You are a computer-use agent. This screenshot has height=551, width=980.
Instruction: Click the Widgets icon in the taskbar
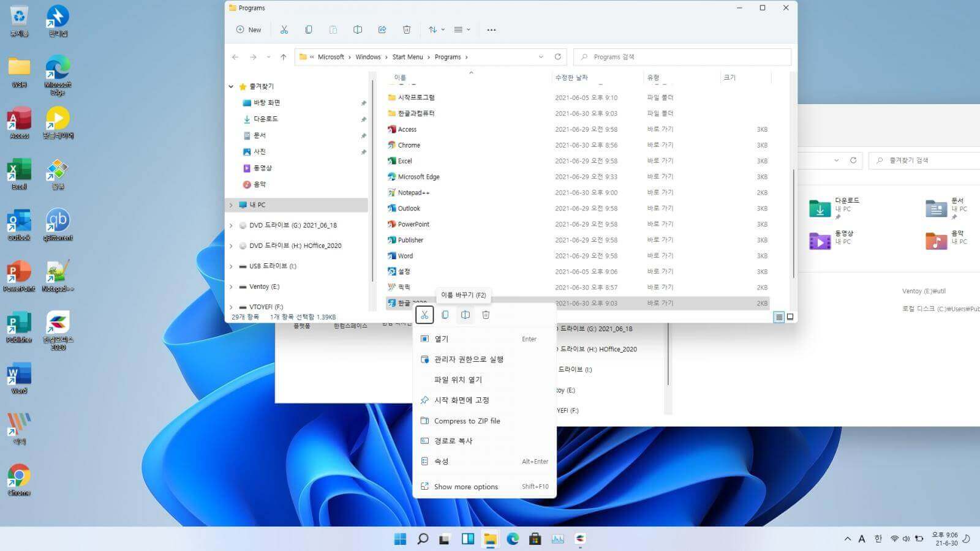coord(468,539)
